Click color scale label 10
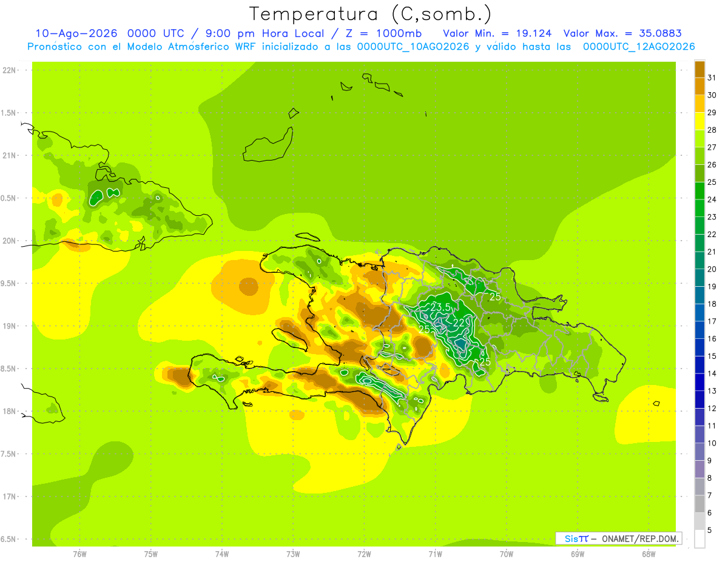Screen dimensions: 728x562 coord(712,443)
